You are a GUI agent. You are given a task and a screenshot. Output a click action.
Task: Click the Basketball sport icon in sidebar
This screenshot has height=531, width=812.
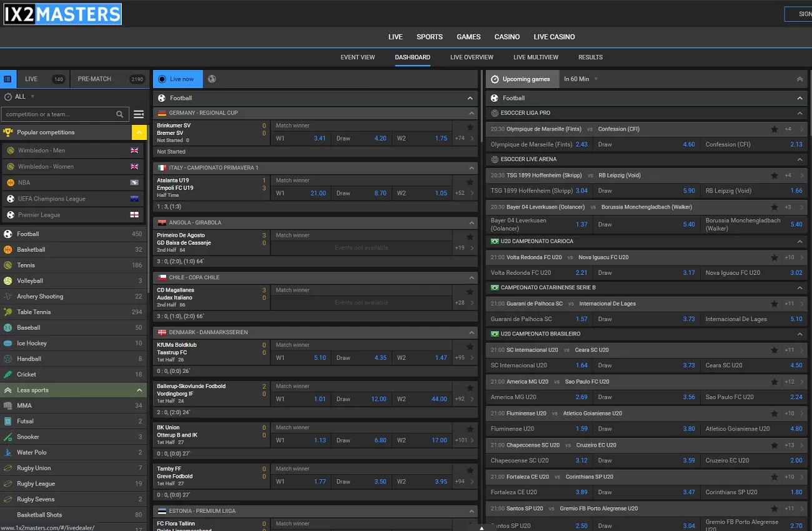click(8, 250)
